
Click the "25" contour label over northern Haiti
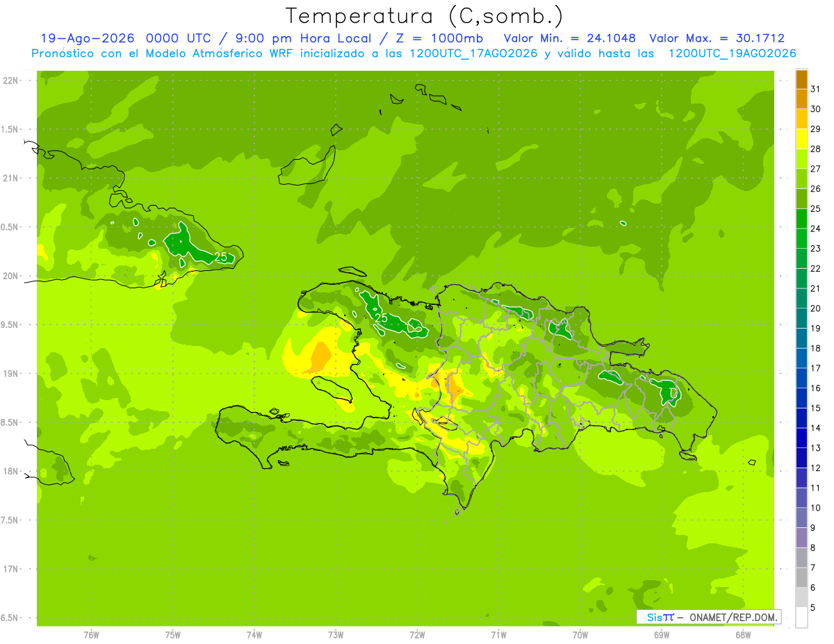pyautogui.click(x=381, y=317)
